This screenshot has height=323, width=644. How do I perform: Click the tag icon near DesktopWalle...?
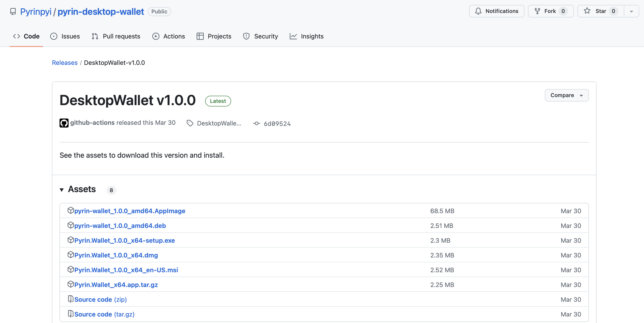(x=190, y=123)
